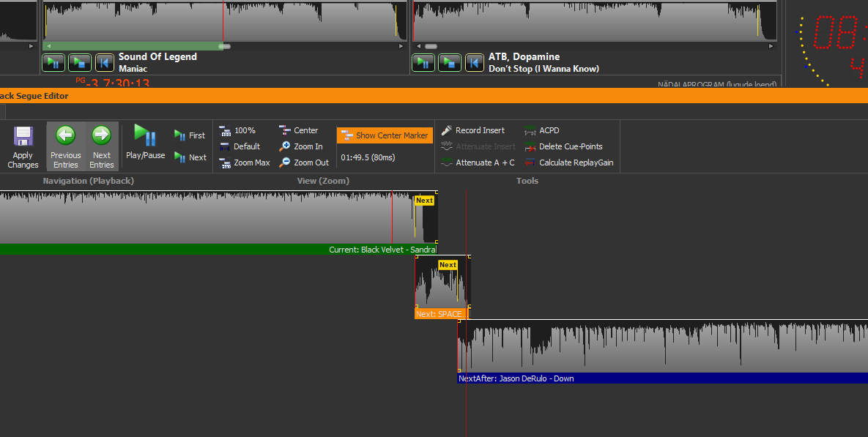The image size is (868, 437).
Task: Click Calculate ReplayGain
Action: [569, 163]
